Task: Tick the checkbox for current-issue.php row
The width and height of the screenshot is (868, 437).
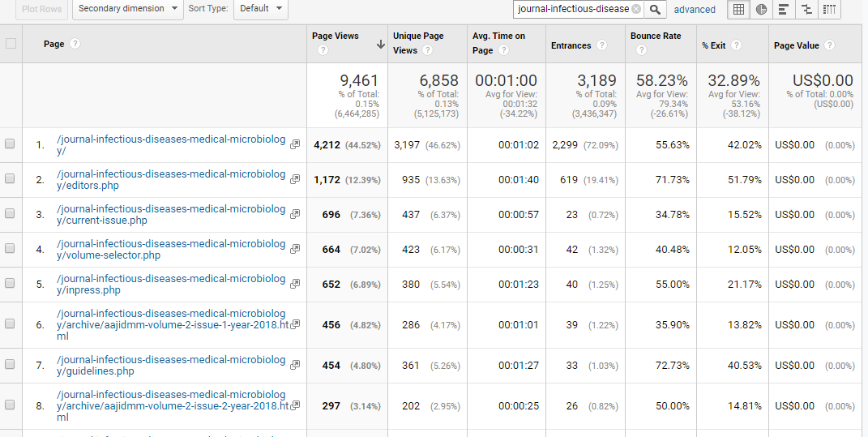Action: pos(10,214)
